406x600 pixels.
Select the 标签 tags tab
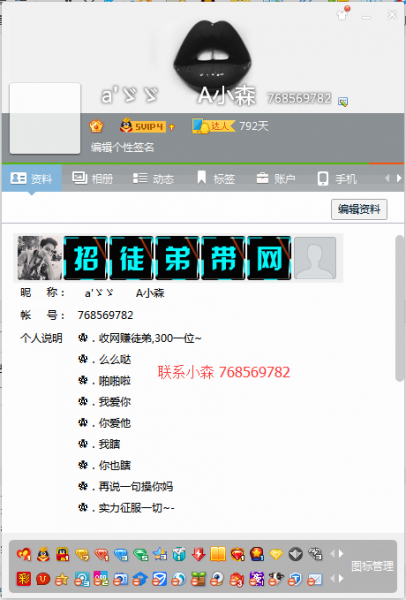pyautogui.click(x=216, y=178)
